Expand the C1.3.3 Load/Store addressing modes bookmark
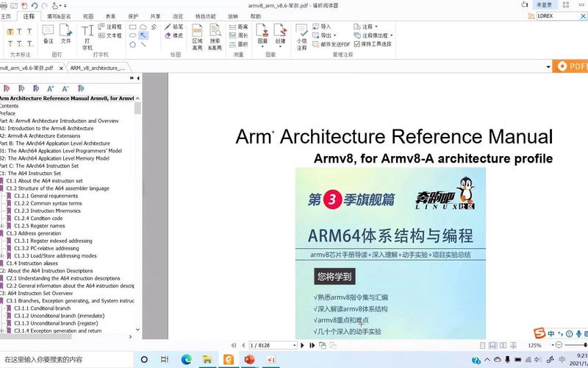The height and width of the screenshot is (368, 588). click(x=1, y=256)
